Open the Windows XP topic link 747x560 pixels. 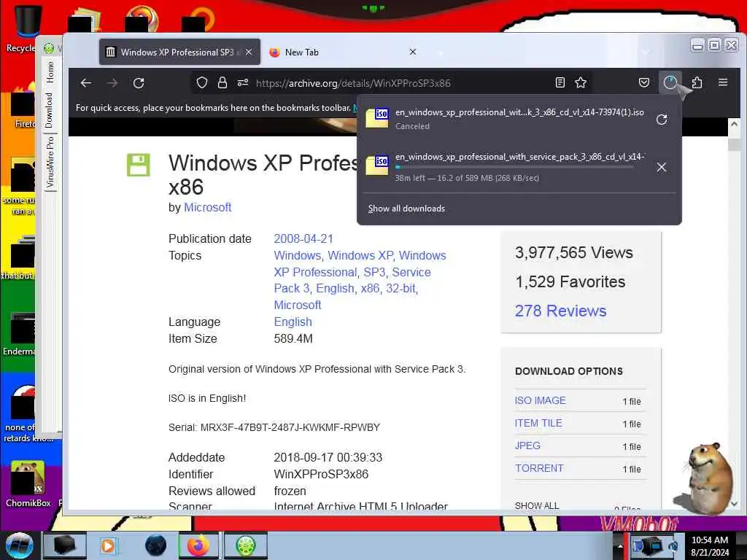(360, 255)
